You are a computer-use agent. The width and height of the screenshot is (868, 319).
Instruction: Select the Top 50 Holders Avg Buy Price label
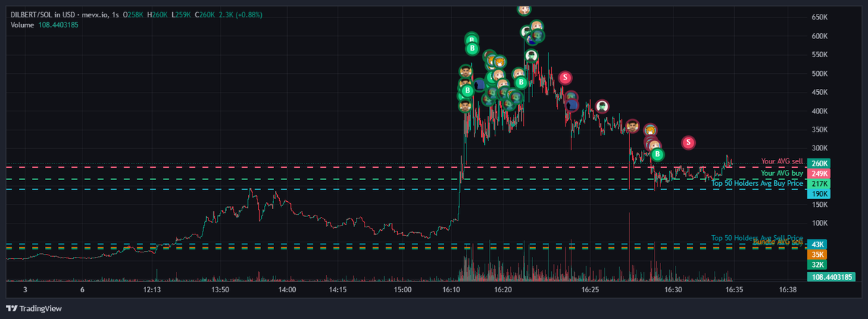pos(757,184)
